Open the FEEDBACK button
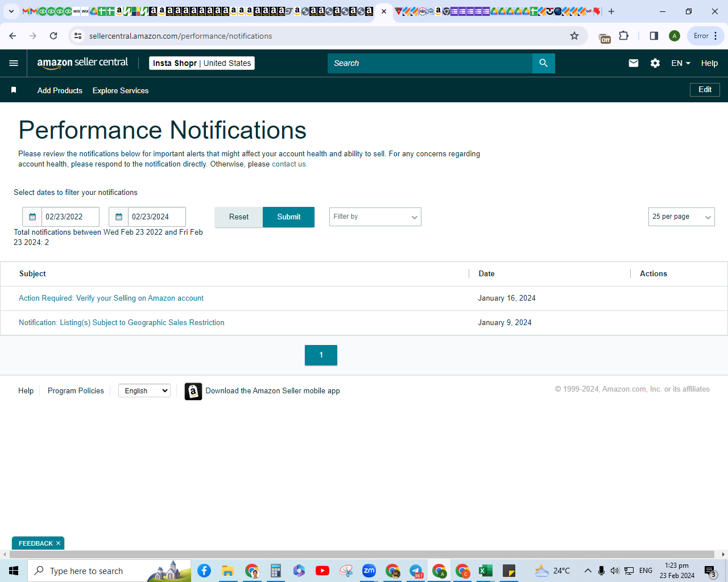This screenshot has height=582, width=728. click(36, 543)
